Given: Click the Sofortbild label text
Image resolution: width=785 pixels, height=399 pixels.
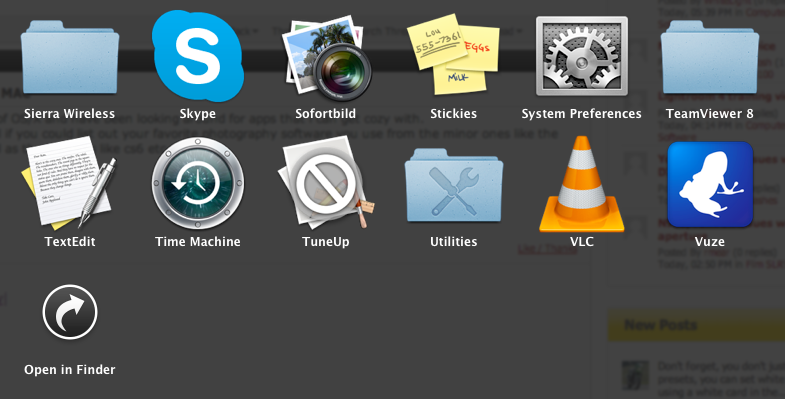Looking at the screenshot, I should coord(325,114).
